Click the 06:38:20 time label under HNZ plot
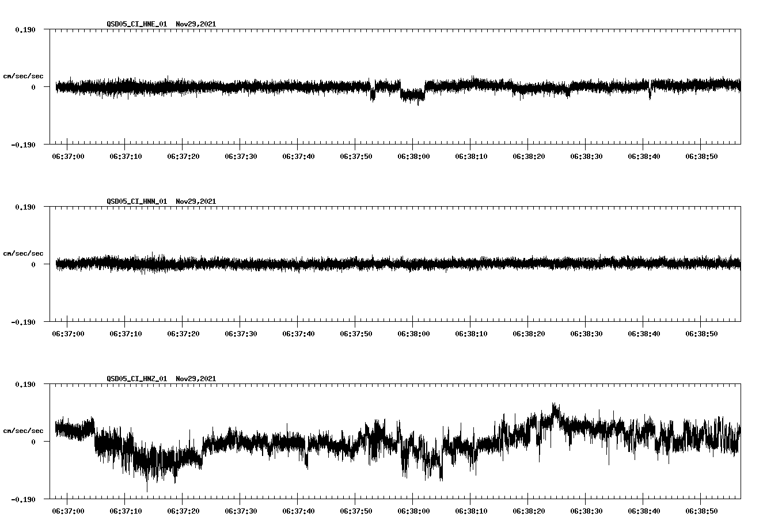This screenshot has height=532, width=782. (x=529, y=511)
